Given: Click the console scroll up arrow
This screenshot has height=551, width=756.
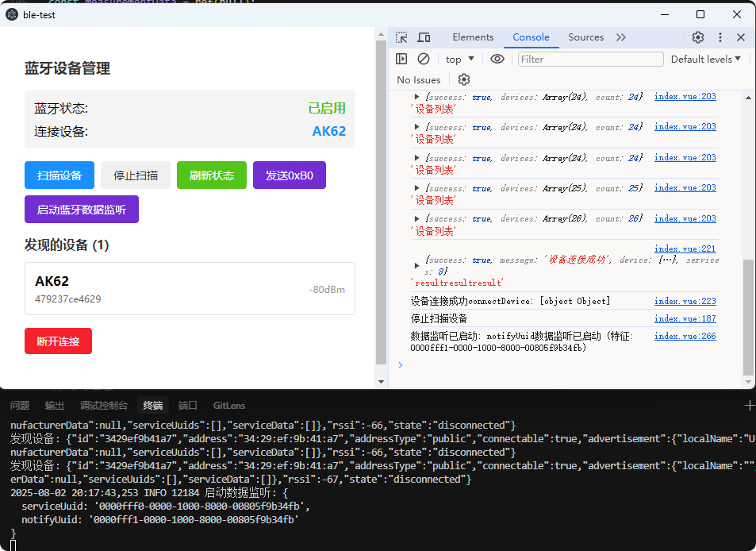Looking at the screenshot, I should tap(748, 97).
